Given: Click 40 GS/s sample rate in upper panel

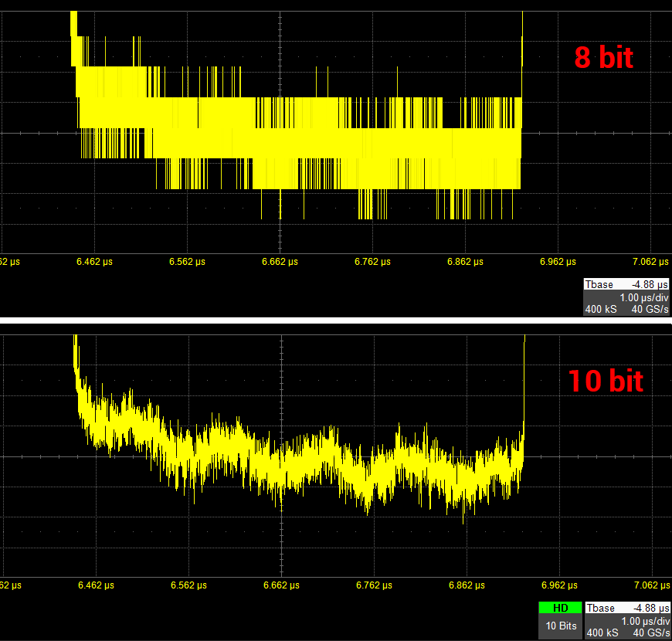Looking at the screenshot, I should click(x=650, y=309).
